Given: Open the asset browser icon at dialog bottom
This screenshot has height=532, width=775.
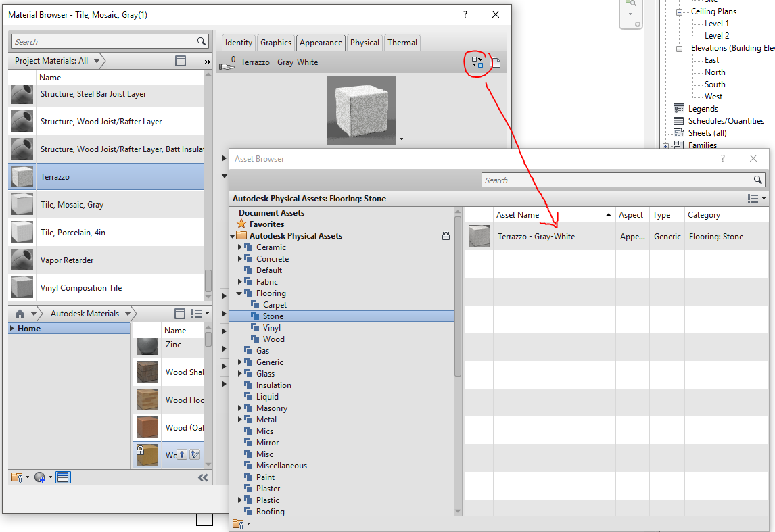Looking at the screenshot, I should point(64,478).
